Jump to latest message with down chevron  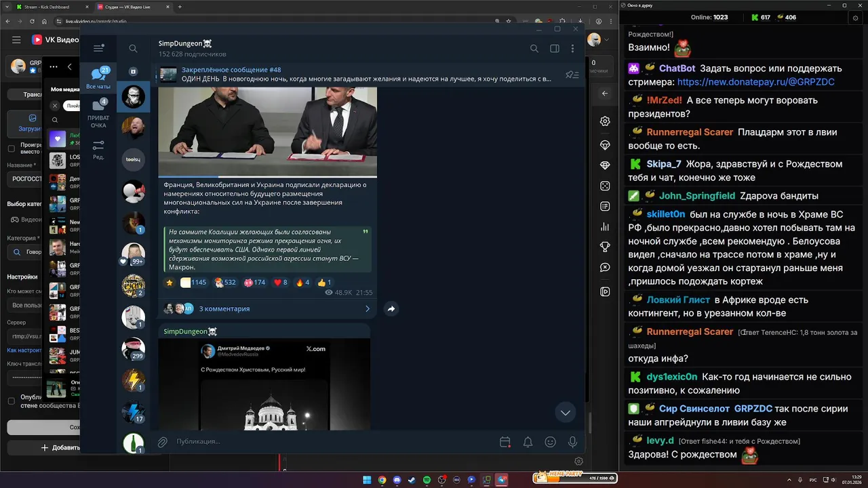565,413
